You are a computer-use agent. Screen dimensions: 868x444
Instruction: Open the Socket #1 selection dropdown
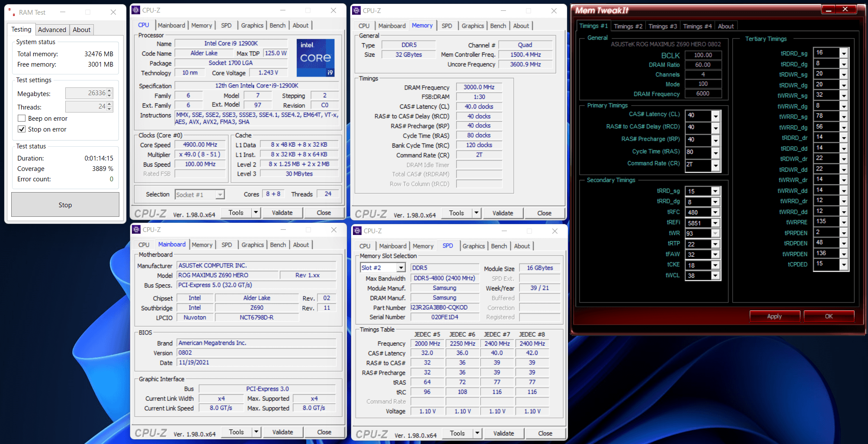click(x=220, y=195)
